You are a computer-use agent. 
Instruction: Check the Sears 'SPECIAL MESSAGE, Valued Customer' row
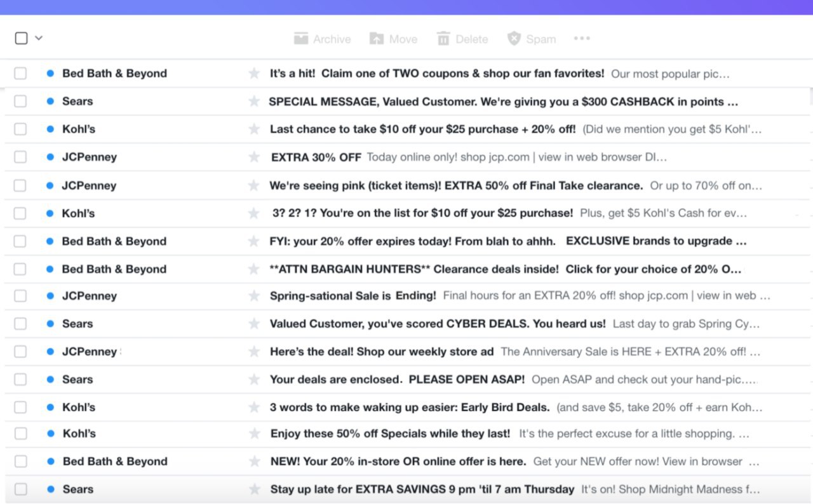[x=20, y=102]
